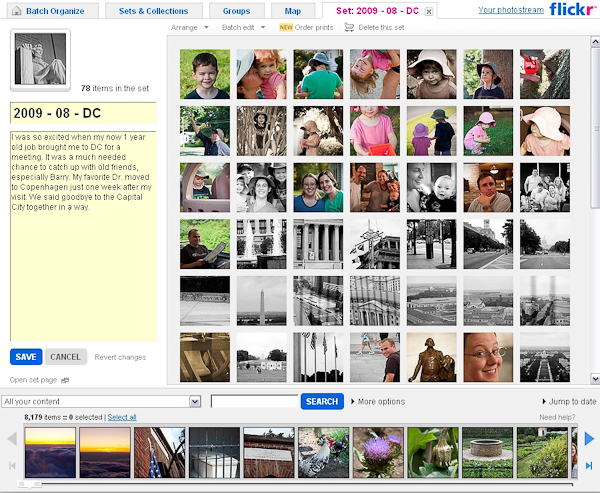Viewport: 600px width, 493px height.
Task: Click the Delete this set trash icon
Action: coord(349,27)
